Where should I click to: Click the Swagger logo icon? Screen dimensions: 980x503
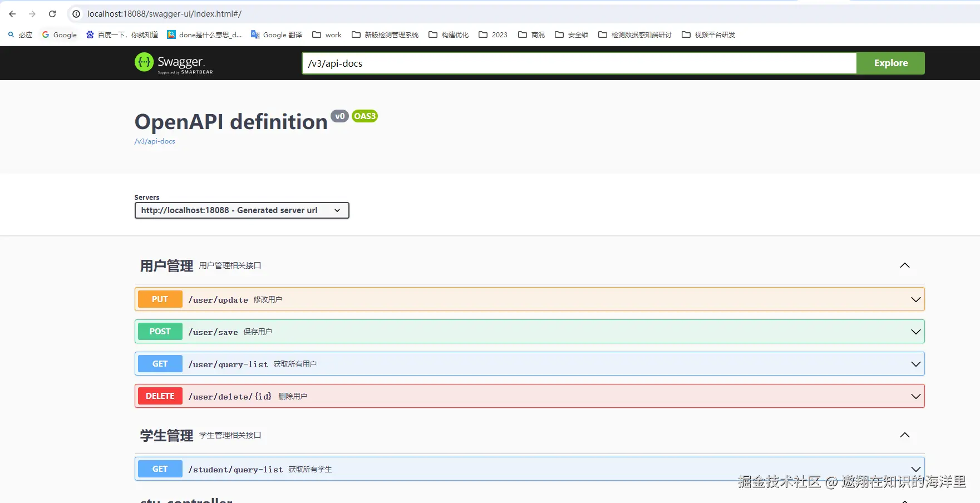[144, 62]
